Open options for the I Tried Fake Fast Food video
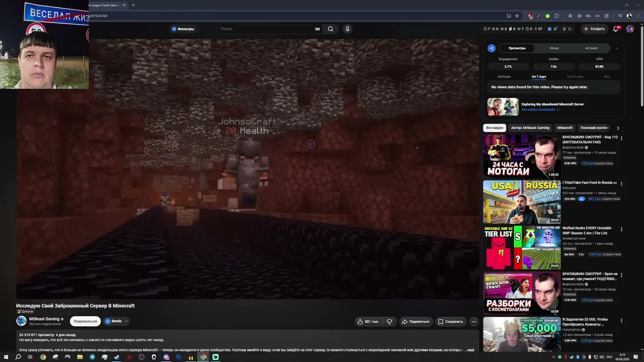This screenshot has height=362, width=644. pyautogui.click(x=621, y=184)
